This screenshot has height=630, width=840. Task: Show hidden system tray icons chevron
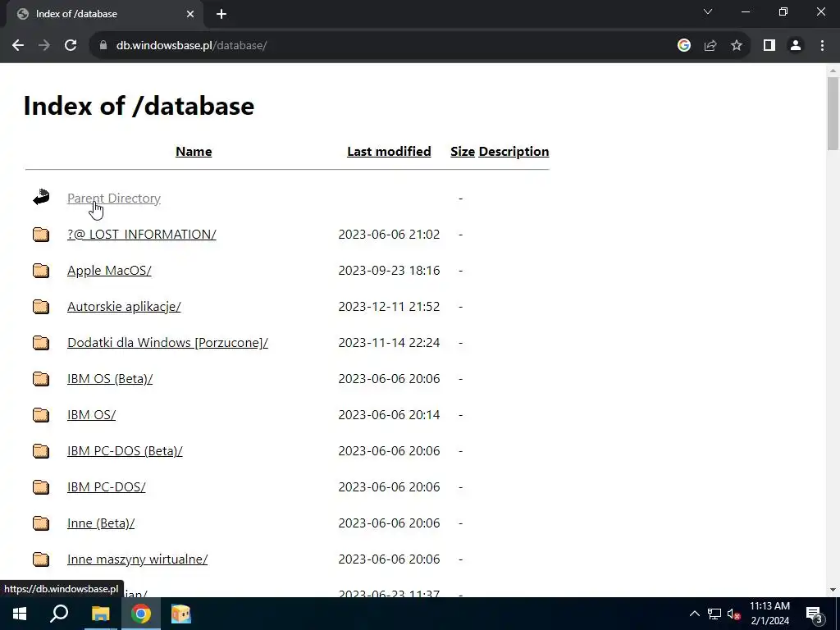click(x=694, y=614)
